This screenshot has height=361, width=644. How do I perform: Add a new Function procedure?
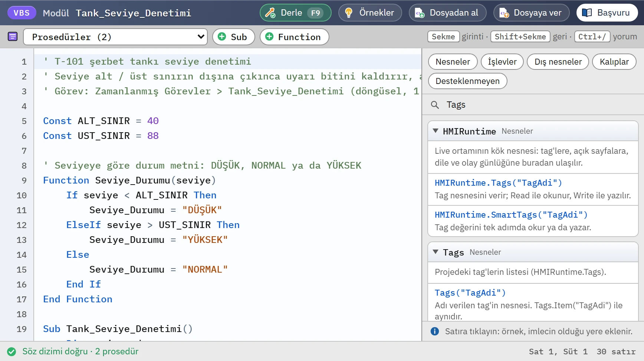click(x=294, y=37)
